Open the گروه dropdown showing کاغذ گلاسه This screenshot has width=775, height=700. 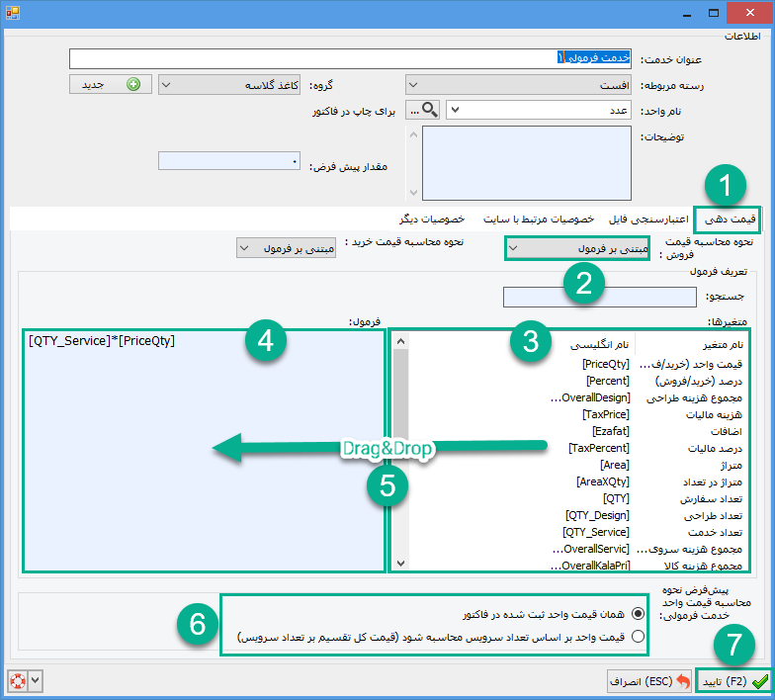point(229,86)
